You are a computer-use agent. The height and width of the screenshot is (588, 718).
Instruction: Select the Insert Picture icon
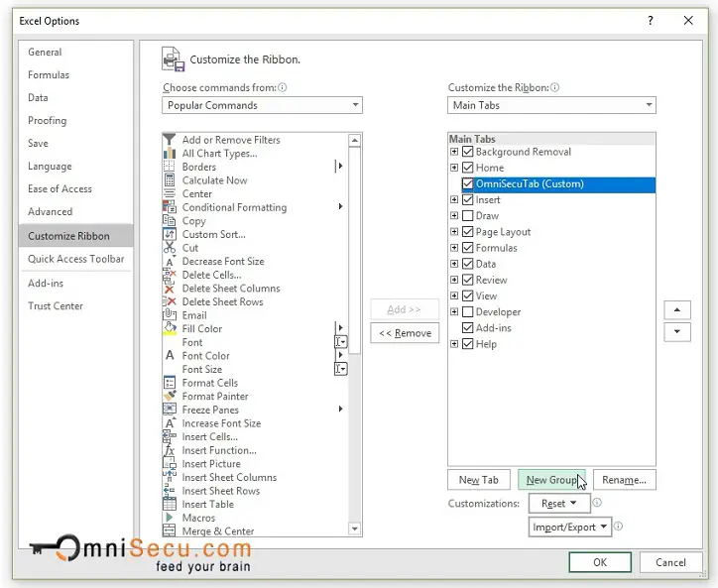[x=170, y=463]
